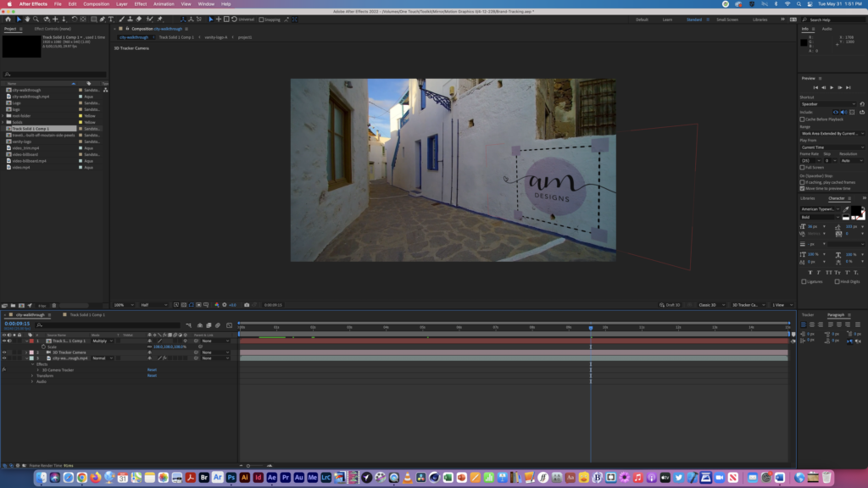Take a snapshot with the camera icon
The height and width of the screenshot is (488, 868).
[247, 305]
